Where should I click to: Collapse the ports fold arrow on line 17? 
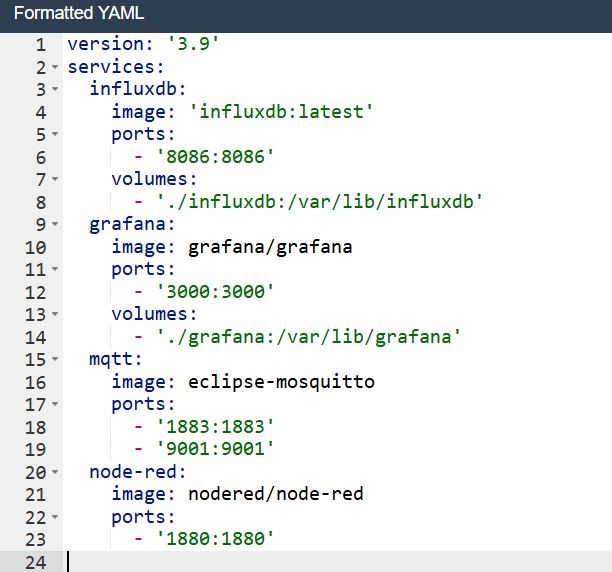[x=55, y=404]
